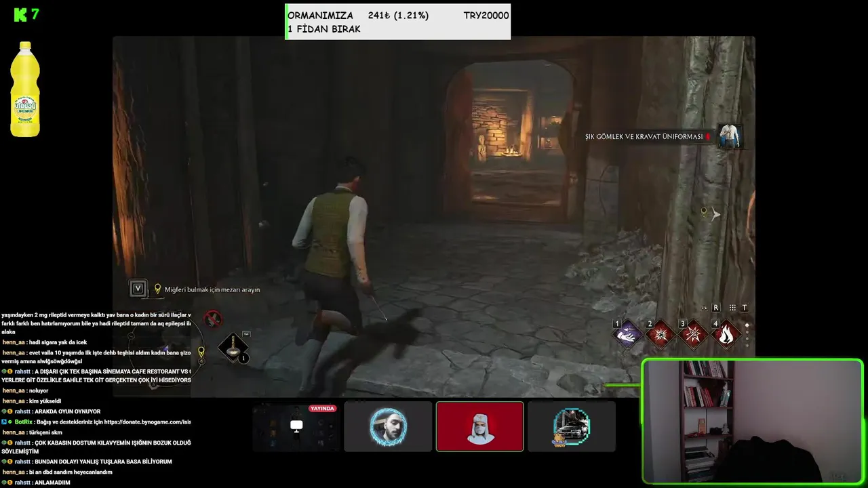The image size is (868, 488).
Task: Click the uniform outfit thumbnail icon
Action: (x=730, y=136)
